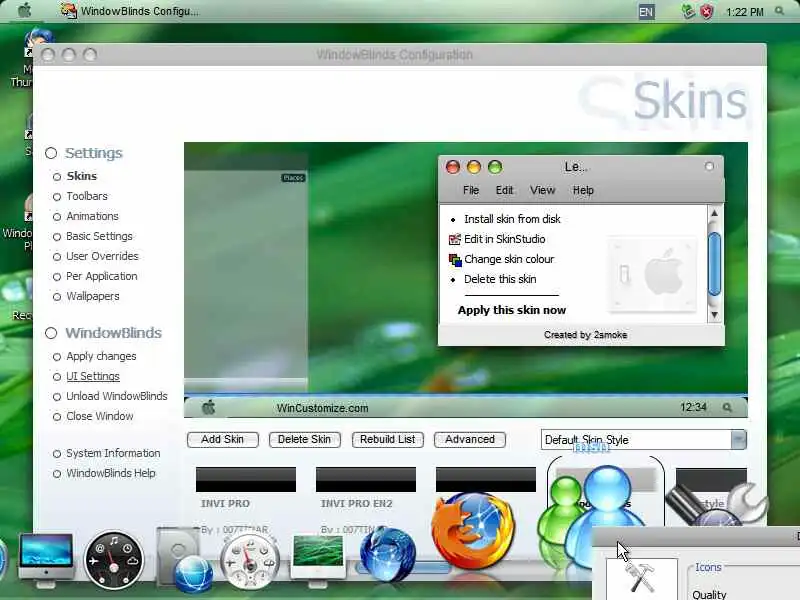Click the Add Skin button

(222, 440)
